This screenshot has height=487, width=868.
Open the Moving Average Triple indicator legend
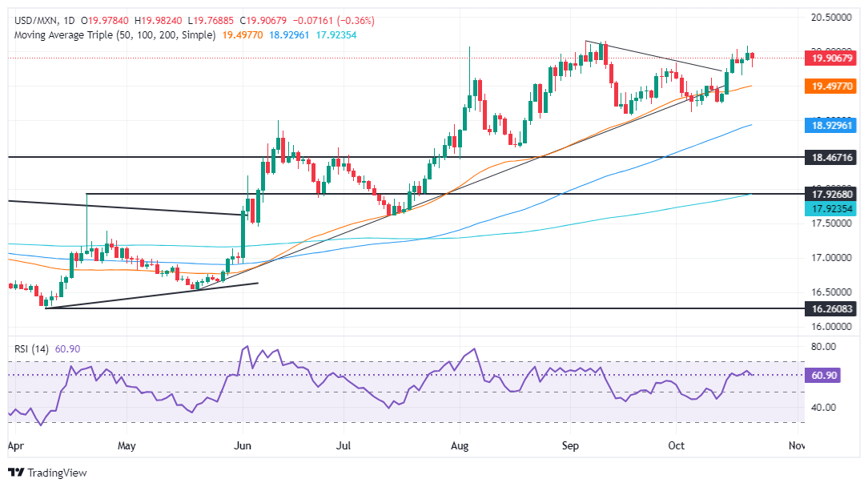pos(115,35)
